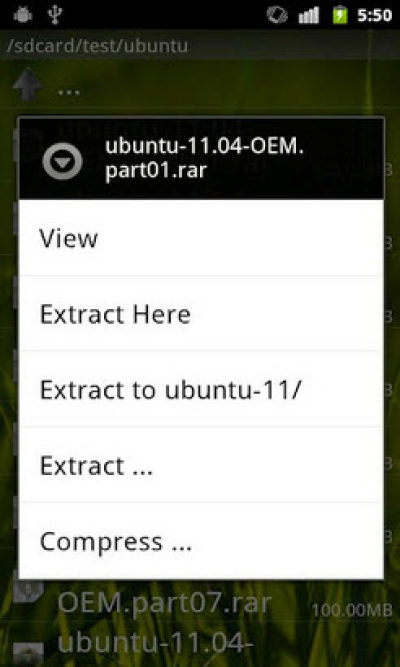Tap the battery charging icon
Screen dimensions: 400x667
(340, 15)
